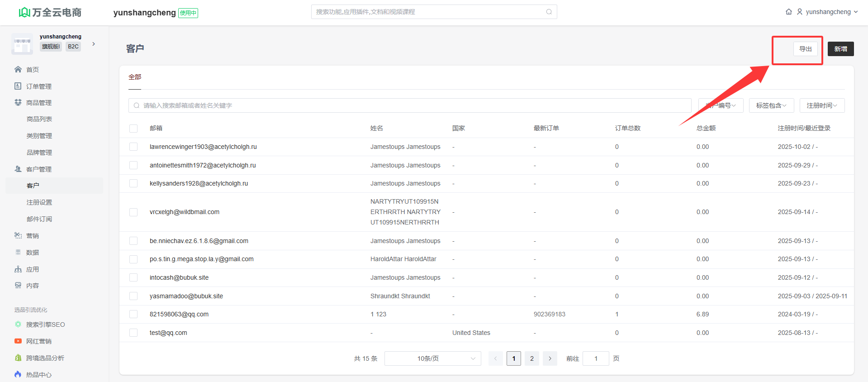Switch to the 全部 tab

click(135, 77)
